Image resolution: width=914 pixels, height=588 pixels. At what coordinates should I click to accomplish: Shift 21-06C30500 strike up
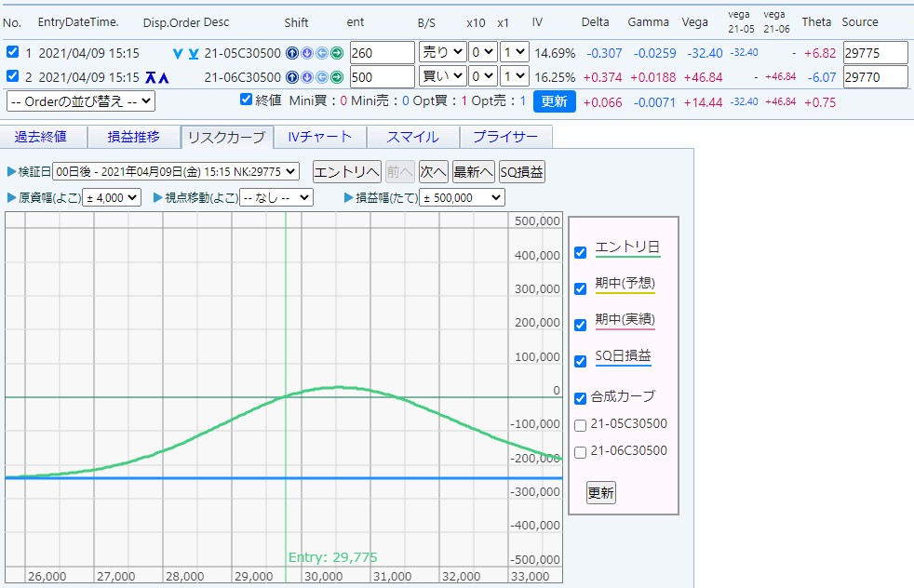pyautogui.click(x=292, y=77)
